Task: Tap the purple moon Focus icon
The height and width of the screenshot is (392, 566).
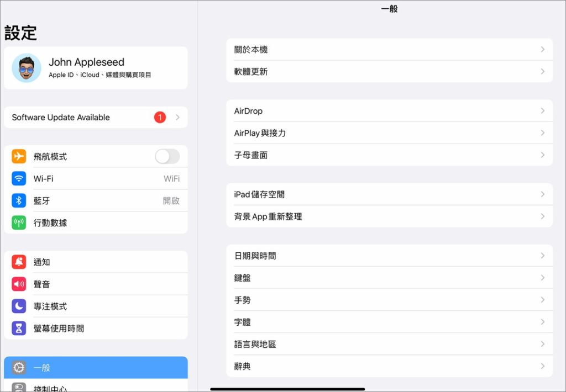Action: [19, 306]
